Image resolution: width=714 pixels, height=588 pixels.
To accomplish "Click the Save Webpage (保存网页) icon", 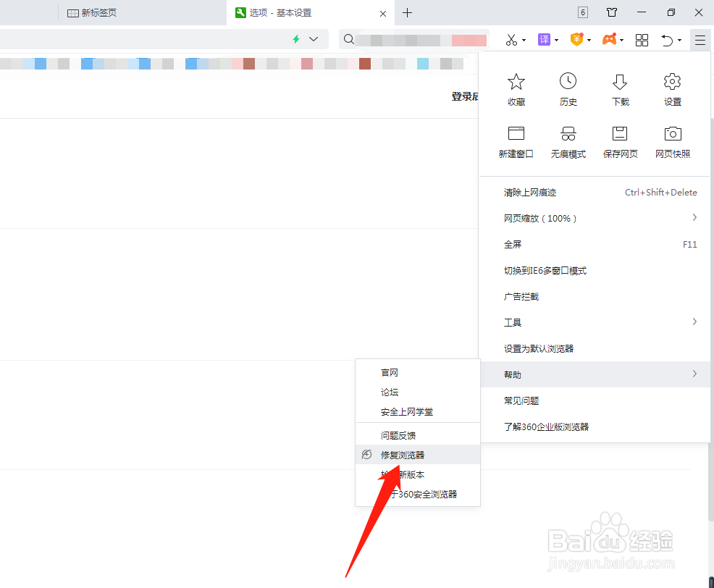I will pyautogui.click(x=620, y=133).
